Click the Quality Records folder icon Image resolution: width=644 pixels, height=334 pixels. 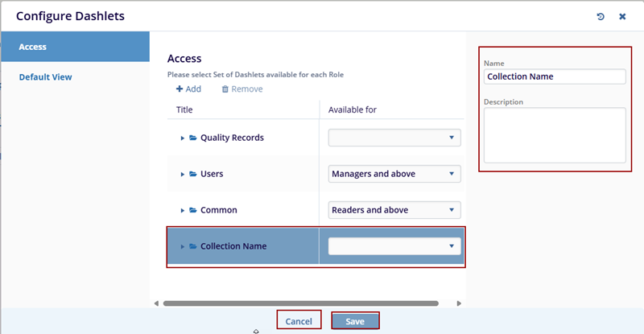(x=193, y=138)
